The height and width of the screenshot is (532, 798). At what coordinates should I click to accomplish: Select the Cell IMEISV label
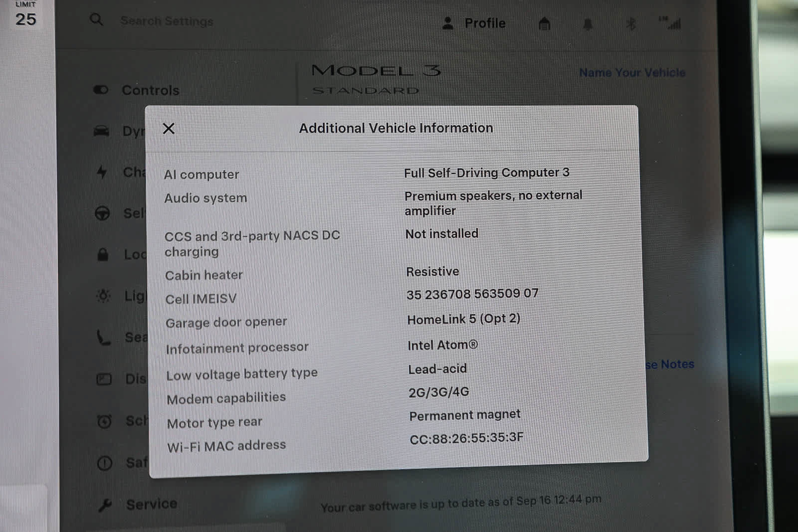point(201,299)
